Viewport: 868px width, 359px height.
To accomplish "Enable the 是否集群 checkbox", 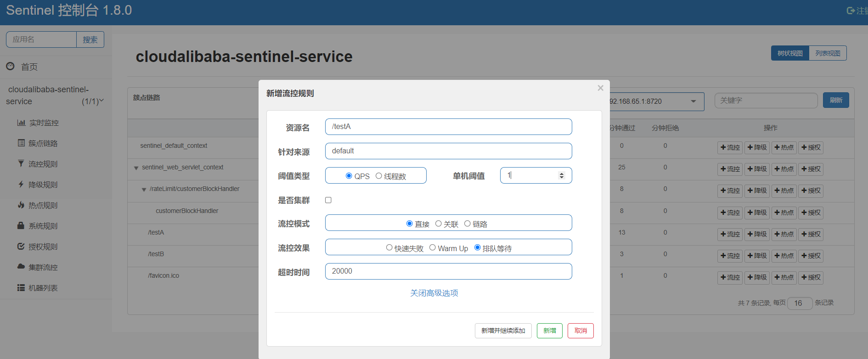I will click(328, 200).
